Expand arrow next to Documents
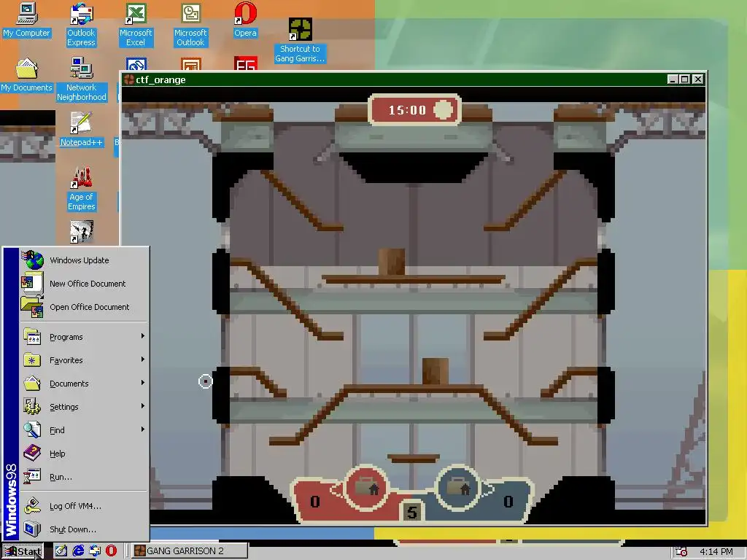Image resolution: width=747 pixels, height=560 pixels. coord(142,383)
